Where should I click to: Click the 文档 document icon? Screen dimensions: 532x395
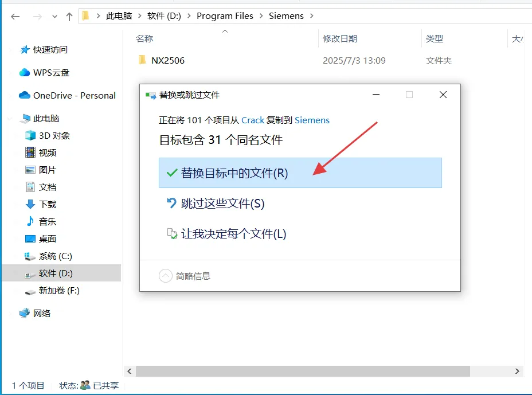(x=30, y=187)
